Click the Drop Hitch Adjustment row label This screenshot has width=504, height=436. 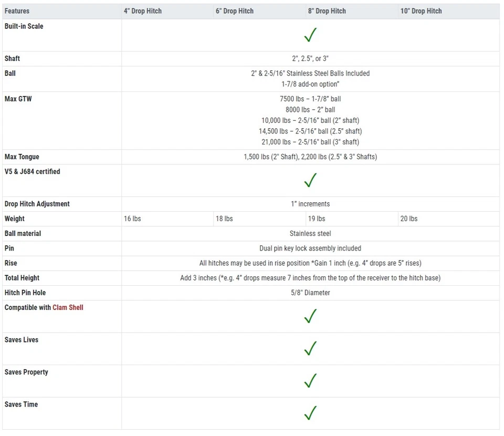[x=37, y=204]
